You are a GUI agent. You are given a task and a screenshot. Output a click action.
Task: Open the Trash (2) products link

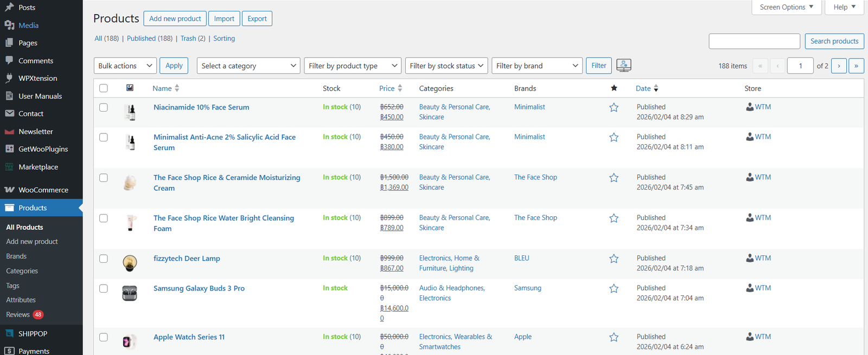click(193, 38)
